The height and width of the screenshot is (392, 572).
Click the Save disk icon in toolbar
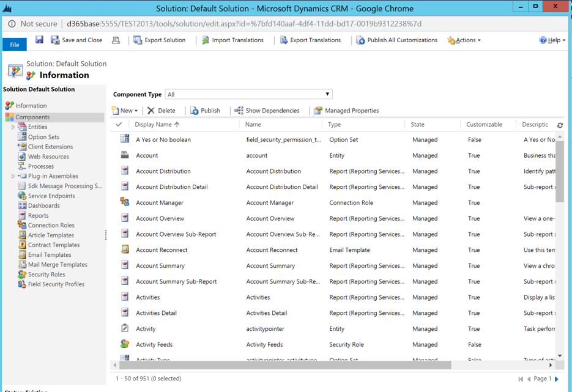pyautogui.click(x=39, y=40)
